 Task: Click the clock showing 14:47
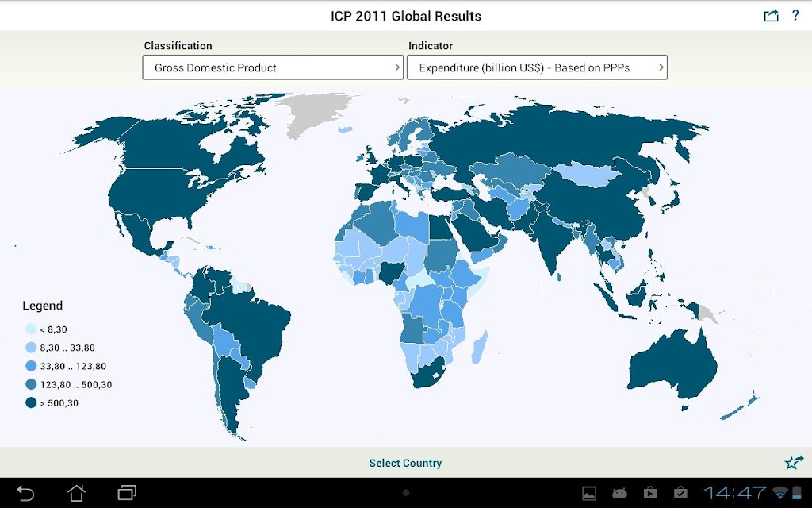[734, 493]
